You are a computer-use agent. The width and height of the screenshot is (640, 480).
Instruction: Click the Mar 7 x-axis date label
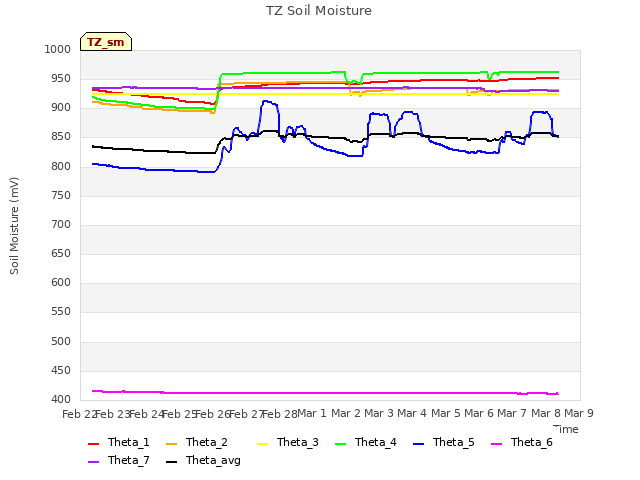[x=512, y=413]
